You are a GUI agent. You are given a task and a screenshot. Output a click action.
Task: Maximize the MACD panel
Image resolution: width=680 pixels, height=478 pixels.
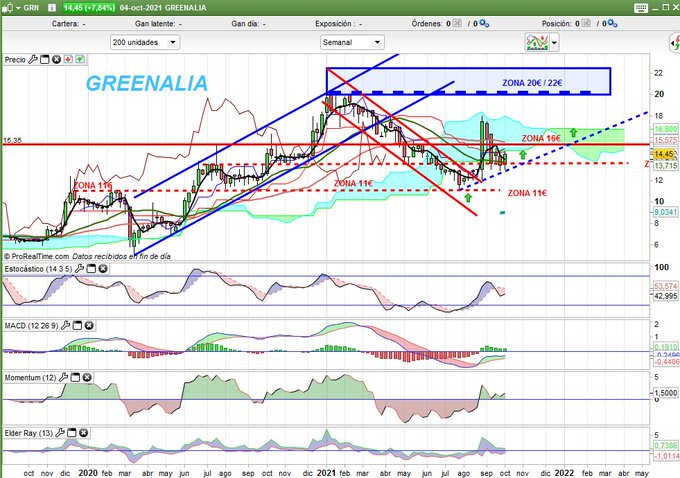tap(77, 325)
